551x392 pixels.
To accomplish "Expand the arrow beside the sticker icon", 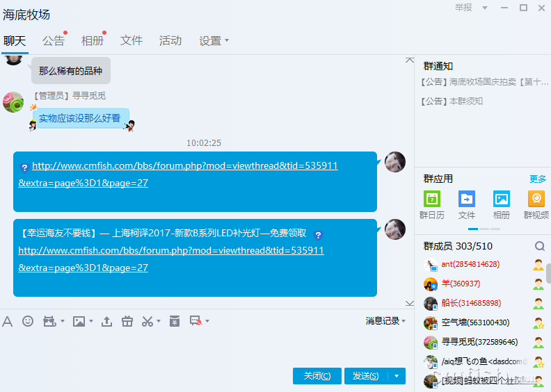I will [63, 321].
